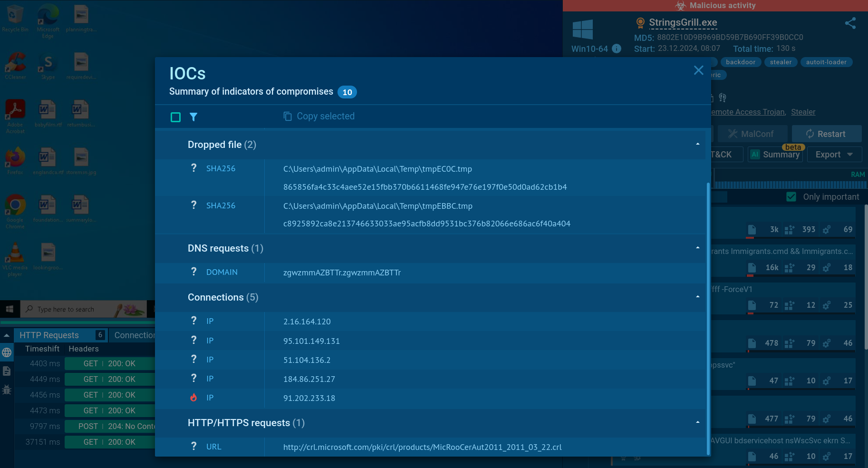Click the info icon next to Win10-64
Viewport: 868px width, 468px height.
pos(617,49)
